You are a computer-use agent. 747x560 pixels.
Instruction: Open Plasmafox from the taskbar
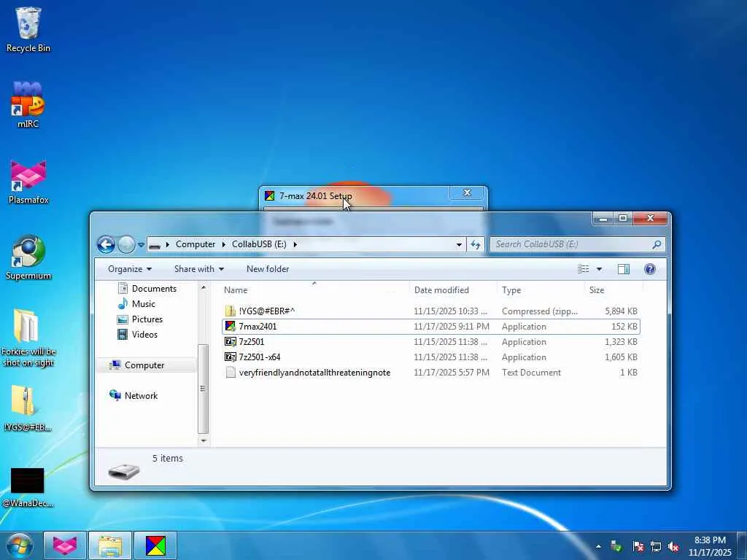[x=65, y=545]
